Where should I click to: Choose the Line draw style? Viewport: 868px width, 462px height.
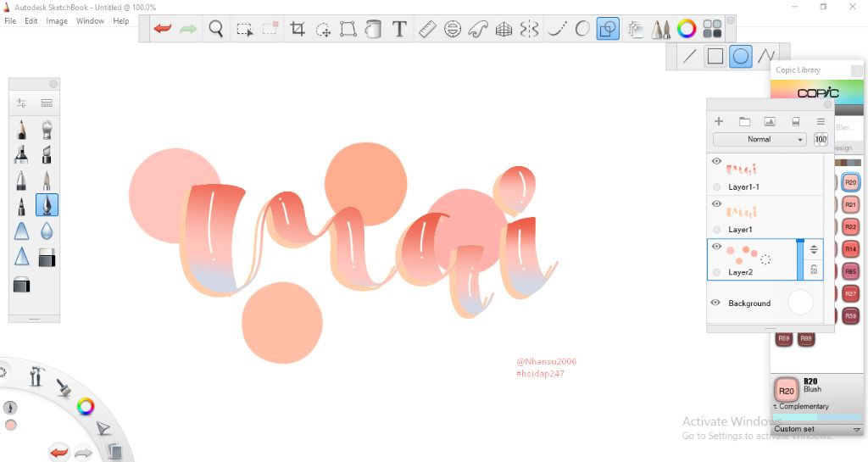tap(689, 56)
